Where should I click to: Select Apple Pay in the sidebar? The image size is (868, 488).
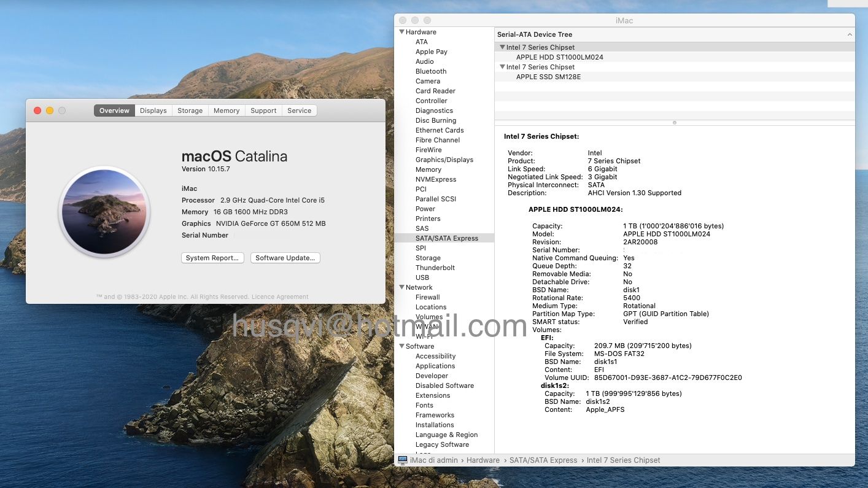pyautogui.click(x=432, y=52)
